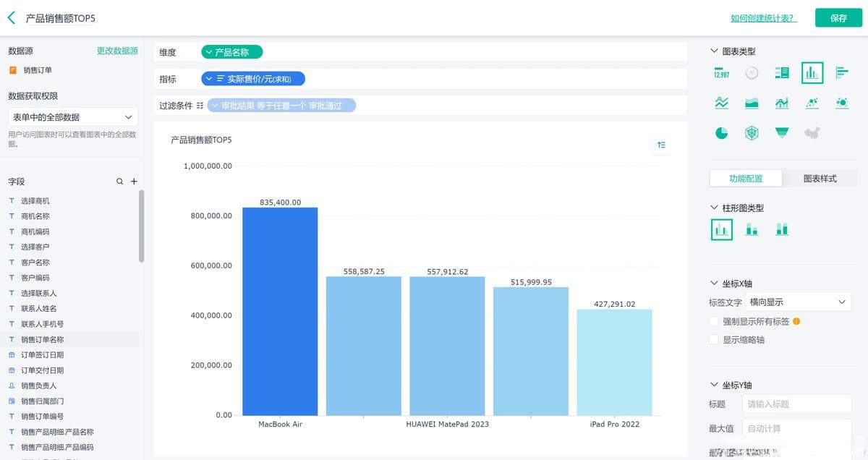Open the 如何创建统计表? help link
The width and height of the screenshot is (868, 460).
[x=763, y=18]
